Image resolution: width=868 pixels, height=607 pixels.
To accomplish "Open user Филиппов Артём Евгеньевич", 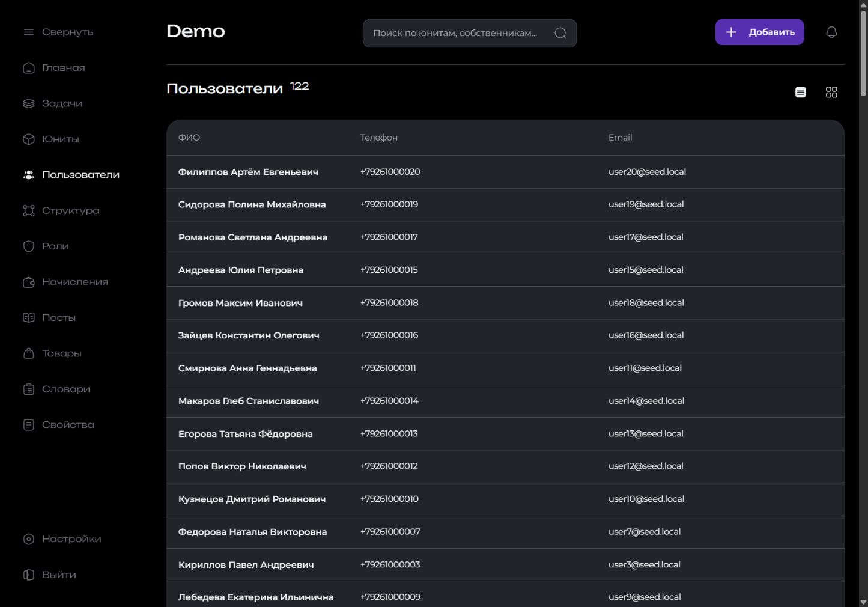I will (248, 172).
